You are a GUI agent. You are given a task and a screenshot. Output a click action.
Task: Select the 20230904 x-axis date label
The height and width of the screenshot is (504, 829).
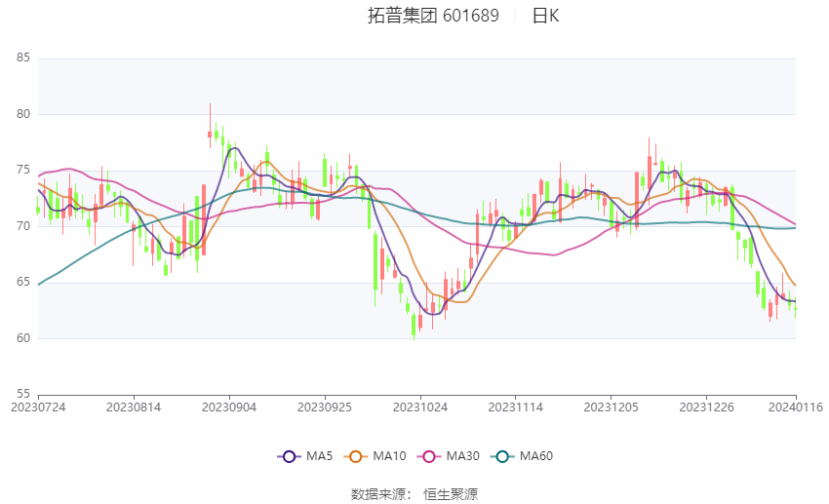tap(229, 407)
